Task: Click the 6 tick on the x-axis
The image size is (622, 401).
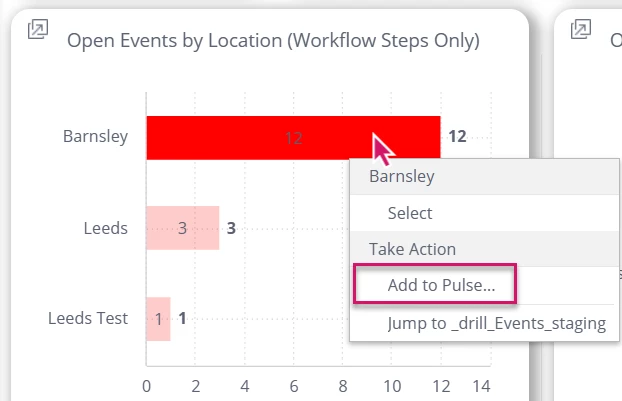Action: 294,386
